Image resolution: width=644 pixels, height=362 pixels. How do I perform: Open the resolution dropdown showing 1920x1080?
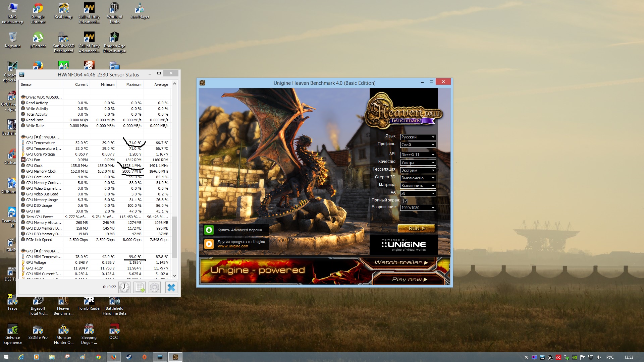click(x=418, y=208)
